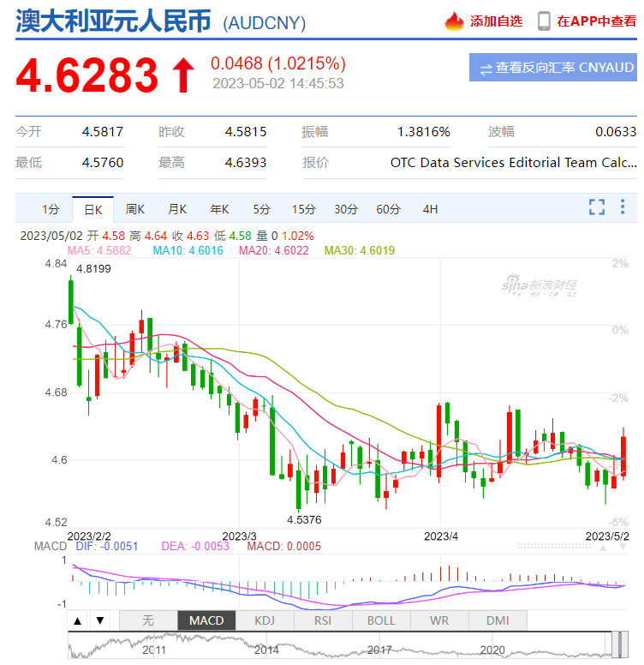Switch to the 1分 chart tab
The image size is (644, 665).
tap(51, 209)
